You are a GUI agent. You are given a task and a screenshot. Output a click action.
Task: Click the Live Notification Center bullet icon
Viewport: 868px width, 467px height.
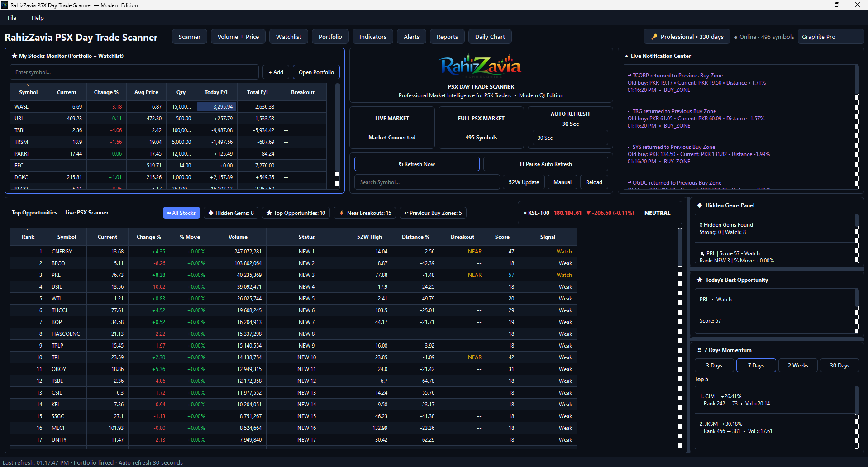626,57
